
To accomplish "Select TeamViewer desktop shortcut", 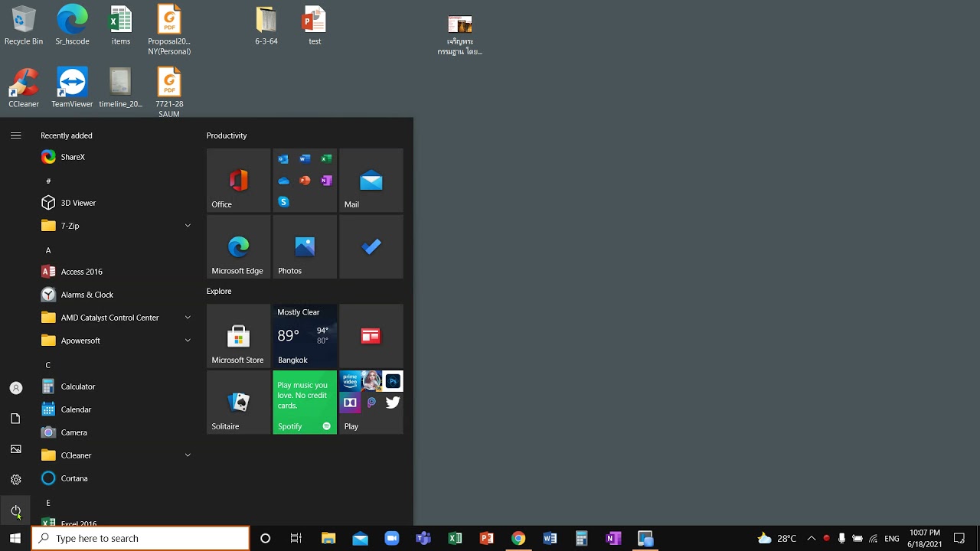I will click(x=72, y=87).
